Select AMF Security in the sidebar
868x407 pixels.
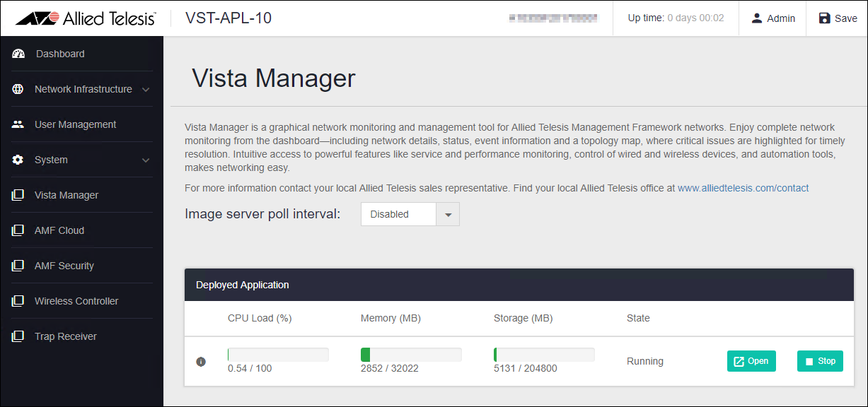point(64,266)
